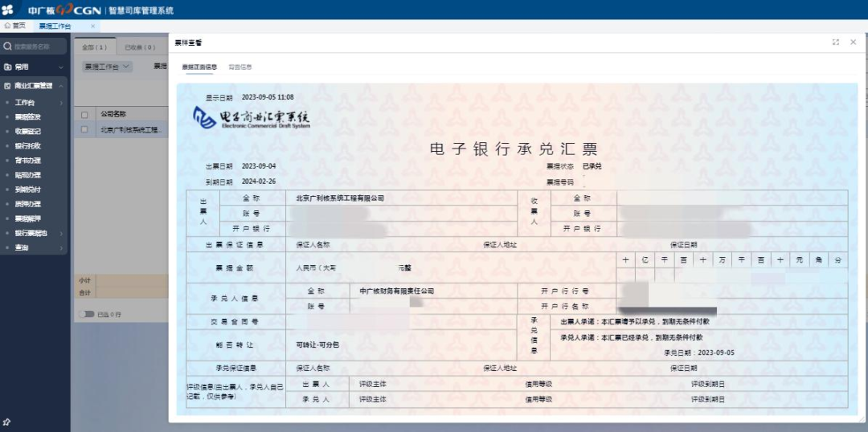
Task: Click the drawer name 北京广利核系统工程有限公司
Action: click(340, 198)
